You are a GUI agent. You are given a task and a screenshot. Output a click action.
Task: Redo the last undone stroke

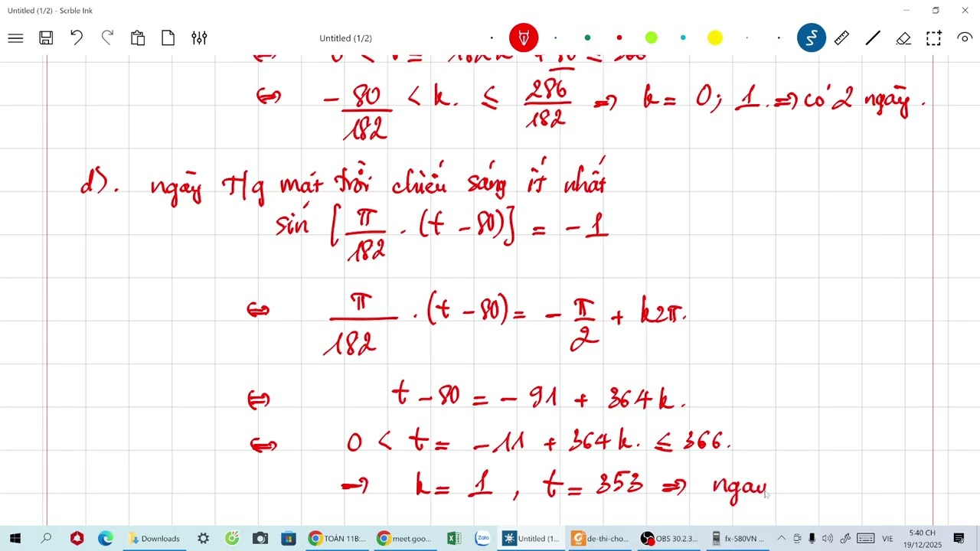tap(107, 37)
